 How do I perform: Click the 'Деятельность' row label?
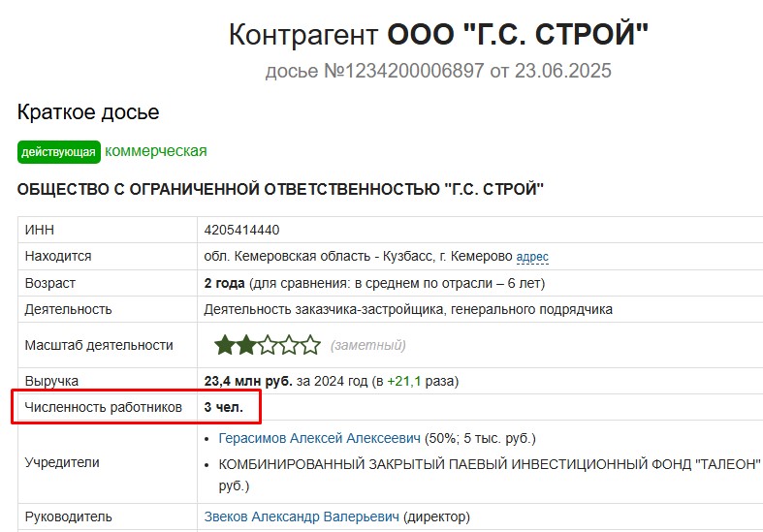pos(68,309)
